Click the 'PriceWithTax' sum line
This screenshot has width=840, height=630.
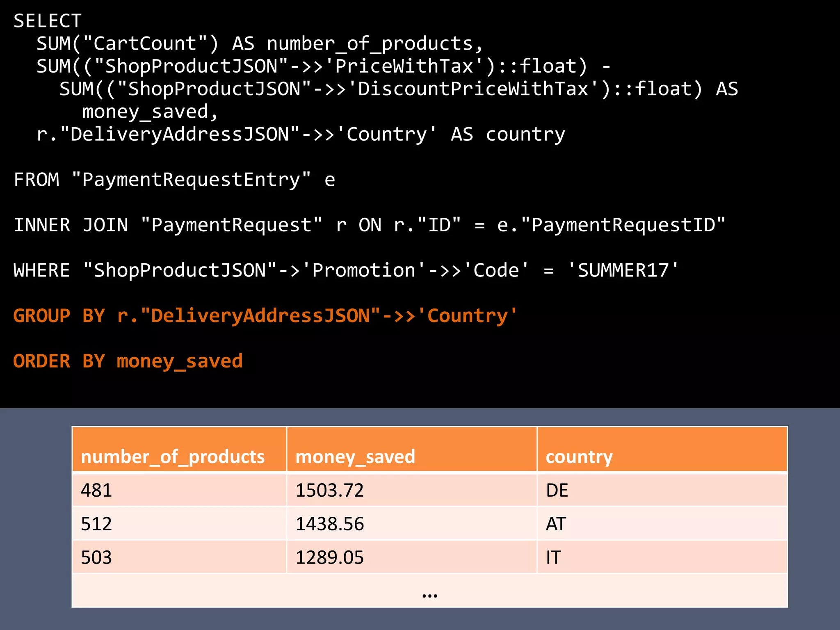click(324, 66)
